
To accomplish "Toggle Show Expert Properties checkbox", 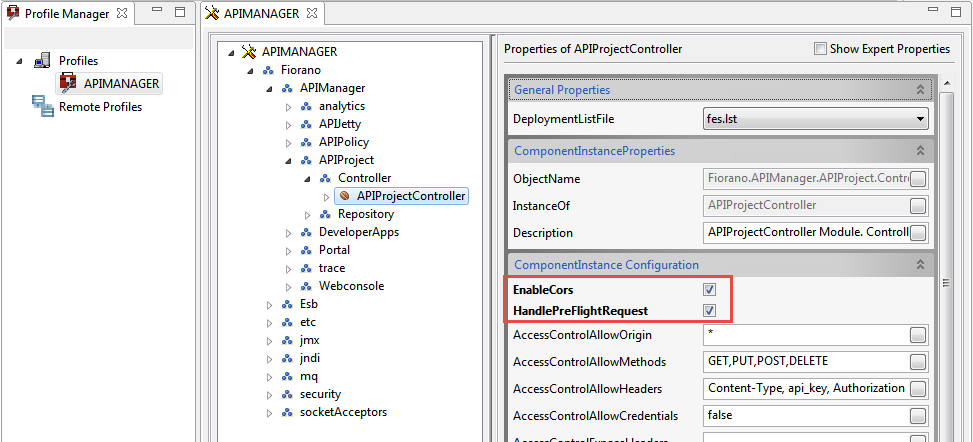I will (x=820, y=48).
